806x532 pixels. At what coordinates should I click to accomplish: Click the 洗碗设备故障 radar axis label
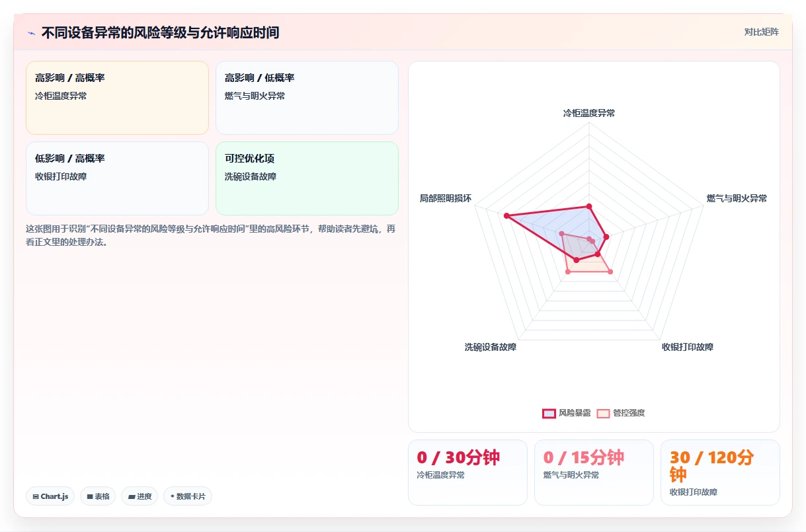coord(491,347)
